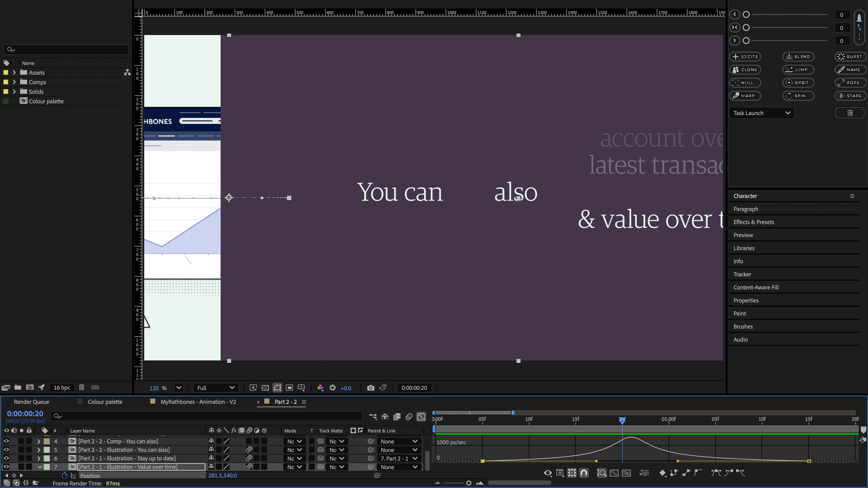This screenshot has height=488, width=868.
Task: Click the channel color management icon
Action: pyautogui.click(x=321, y=388)
